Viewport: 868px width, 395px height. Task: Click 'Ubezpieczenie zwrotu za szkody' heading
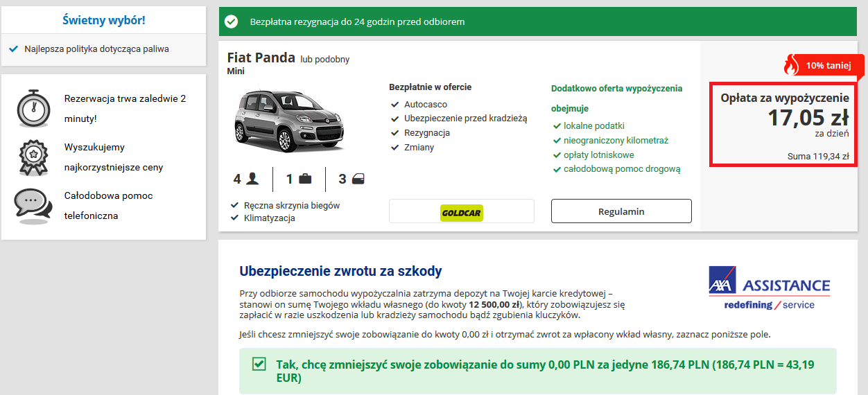pyautogui.click(x=340, y=271)
